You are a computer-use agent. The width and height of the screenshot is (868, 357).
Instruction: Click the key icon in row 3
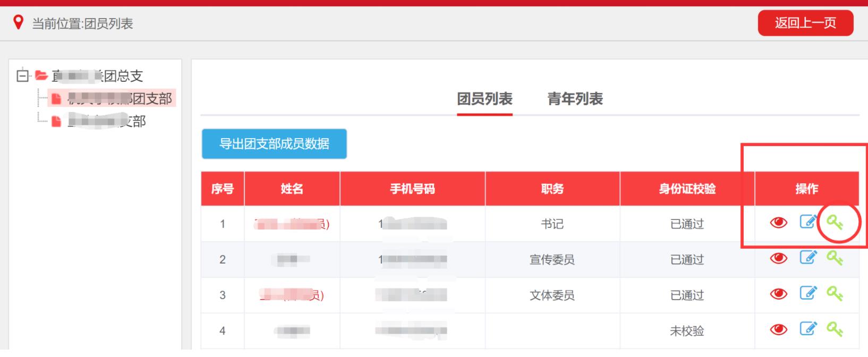tap(835, 294)
